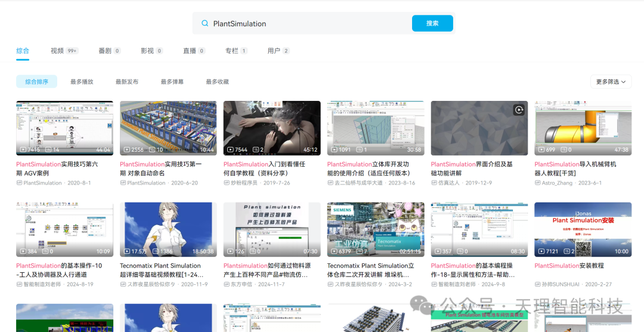Click the blue 搜索 search button

point(432,23)
